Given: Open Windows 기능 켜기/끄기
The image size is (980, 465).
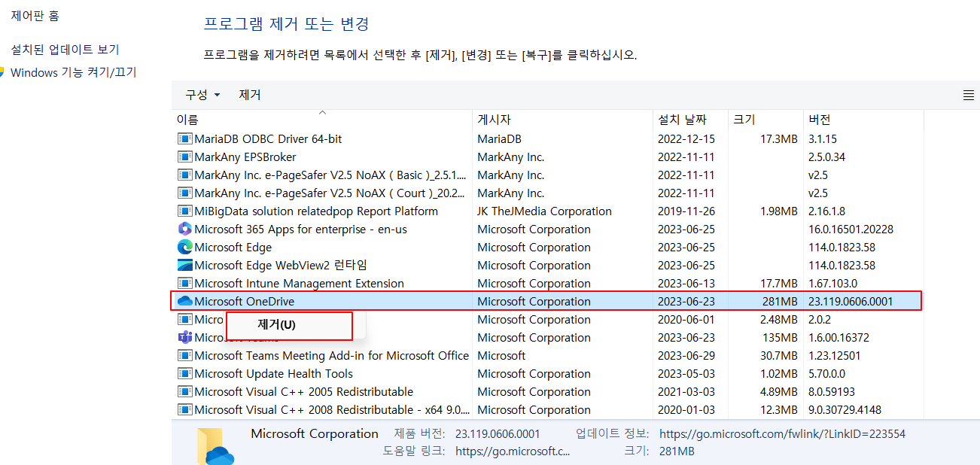Looking at the screenshot, I should tap(72, 72).
